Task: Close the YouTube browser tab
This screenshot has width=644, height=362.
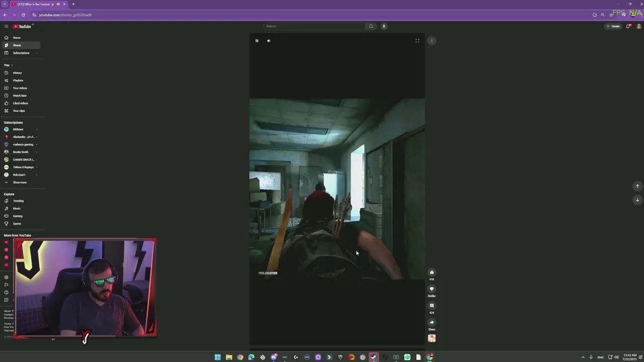Action: pos(64,4)
